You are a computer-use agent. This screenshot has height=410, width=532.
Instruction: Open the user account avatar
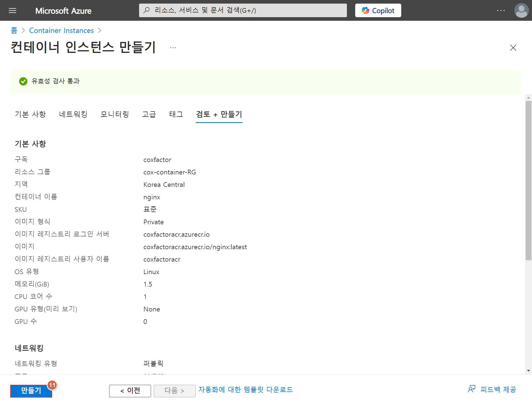(x=521, y=11)
